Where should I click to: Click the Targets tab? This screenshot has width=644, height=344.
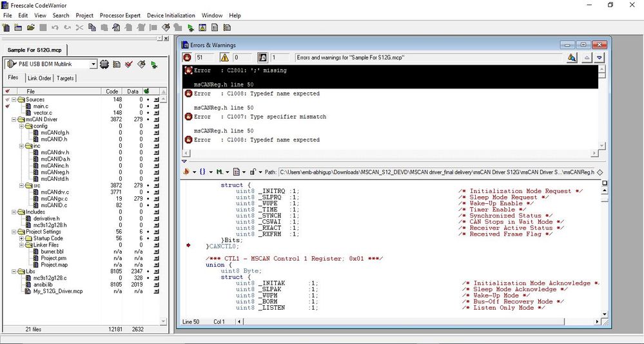pyautogui.click(x=65, y=78)
